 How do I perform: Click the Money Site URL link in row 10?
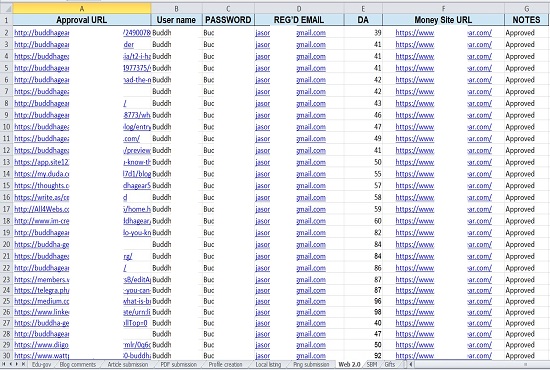pyautogui.click(x=444, y=127)
